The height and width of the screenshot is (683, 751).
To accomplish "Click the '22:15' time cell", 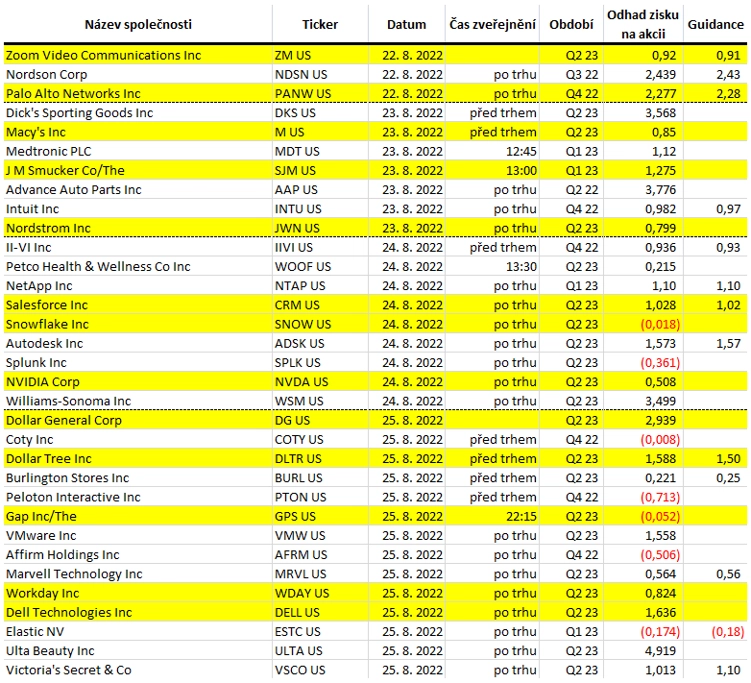I will 492,516.
